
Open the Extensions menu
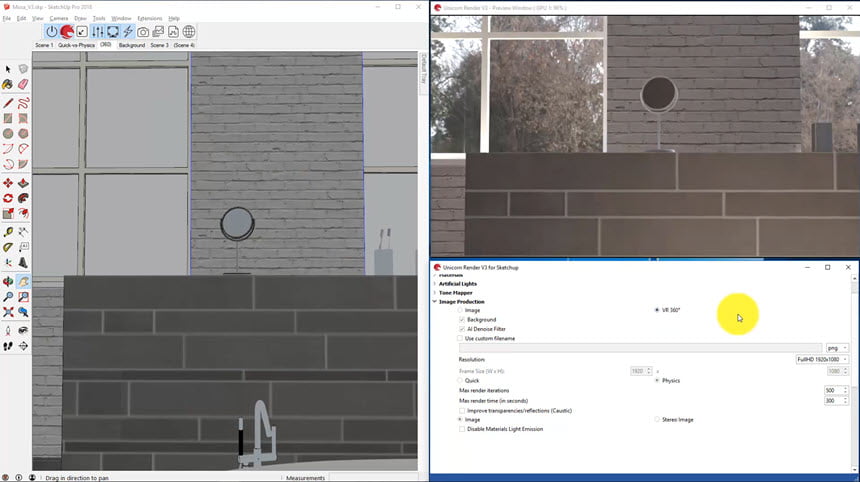[x=150, y=19]
